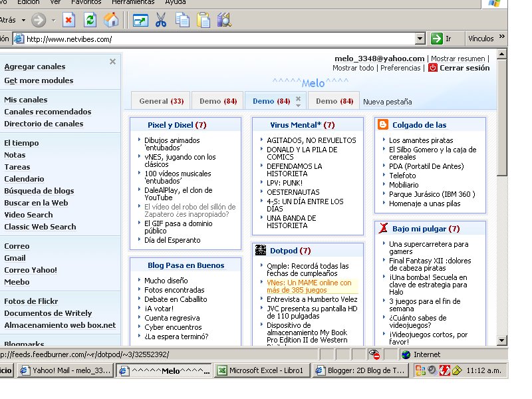
Task: Stop page loading with the red X icon
Action: 69,20
